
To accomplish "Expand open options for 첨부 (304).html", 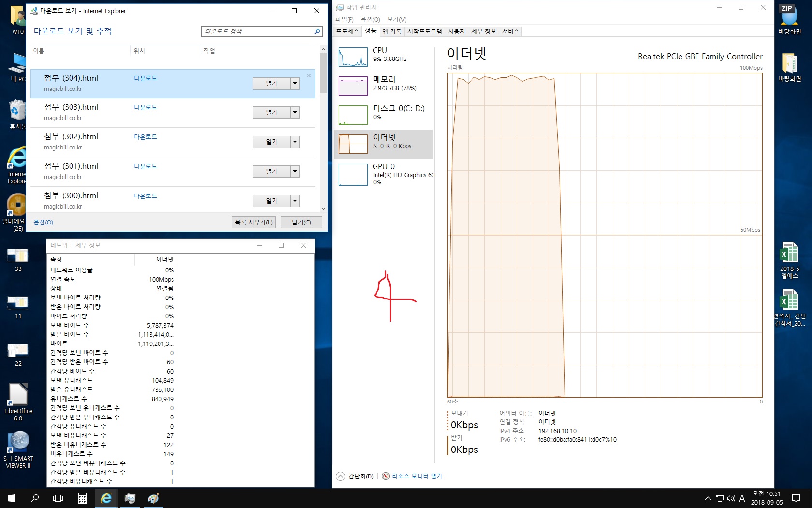I will tap(295, 83).
